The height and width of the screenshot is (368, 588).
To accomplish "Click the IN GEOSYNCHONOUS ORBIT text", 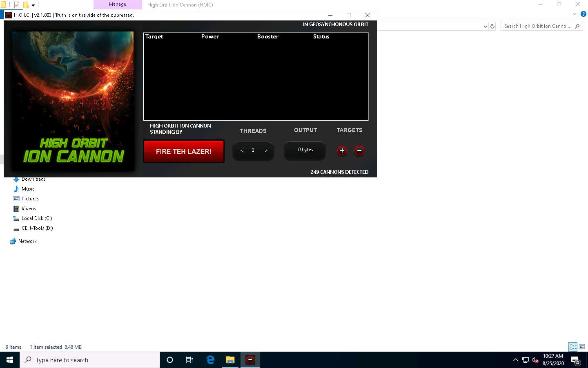I will click(336, 25).
